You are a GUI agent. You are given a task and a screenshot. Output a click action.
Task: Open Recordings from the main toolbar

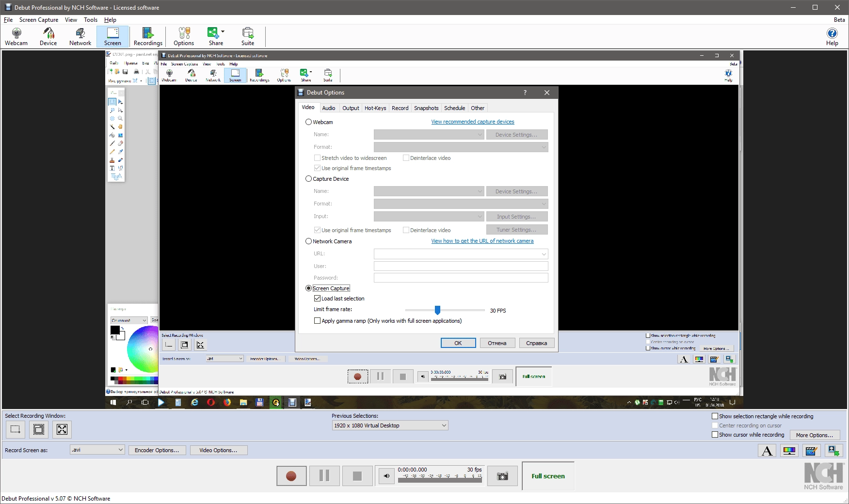click(x=148, y=36)
